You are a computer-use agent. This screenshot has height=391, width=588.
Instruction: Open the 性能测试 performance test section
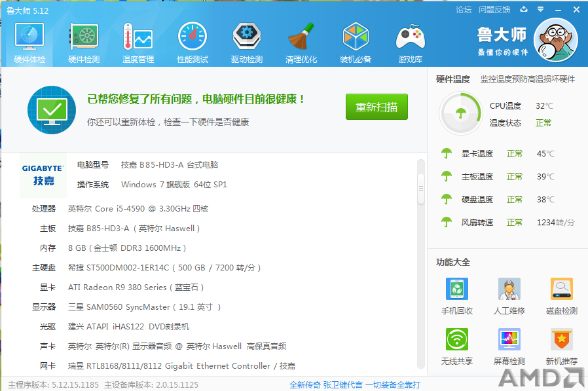(193, 43)
